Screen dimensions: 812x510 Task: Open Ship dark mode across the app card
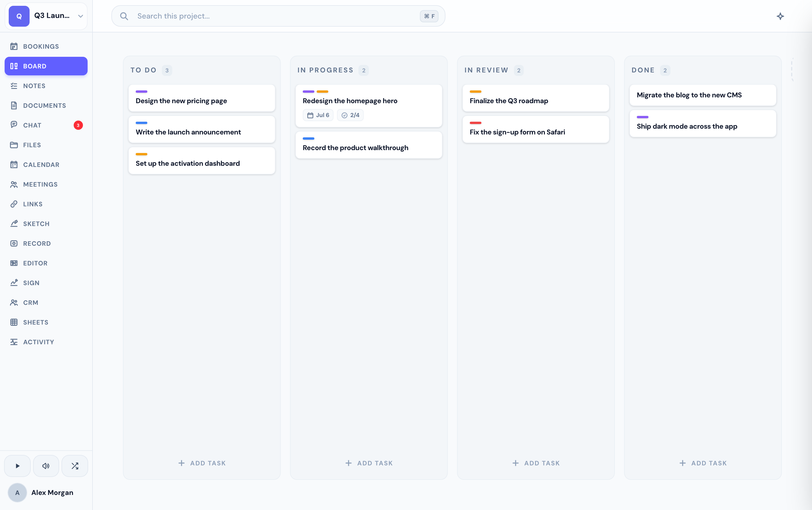point(703,124)
